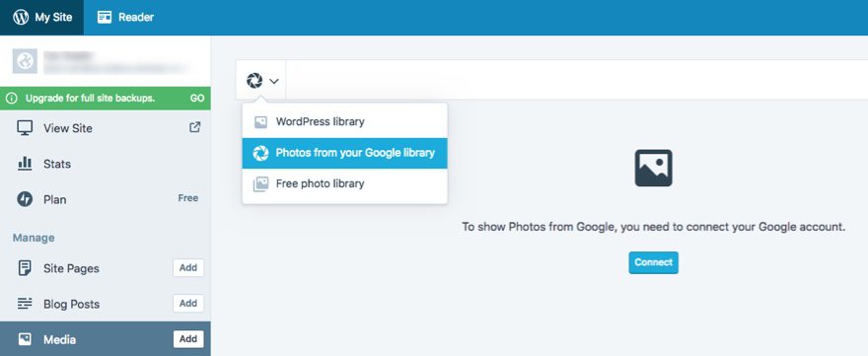Open the Reader tab
Image resolution: width=868 pixels, height=356 pixels.
[125, 17]
